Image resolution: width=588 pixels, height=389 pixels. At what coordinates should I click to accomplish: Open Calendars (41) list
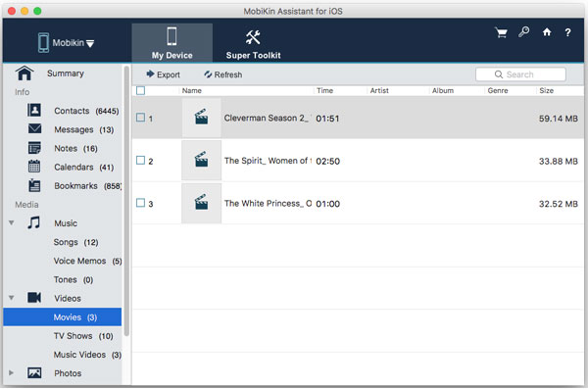[x=84, y=167]
